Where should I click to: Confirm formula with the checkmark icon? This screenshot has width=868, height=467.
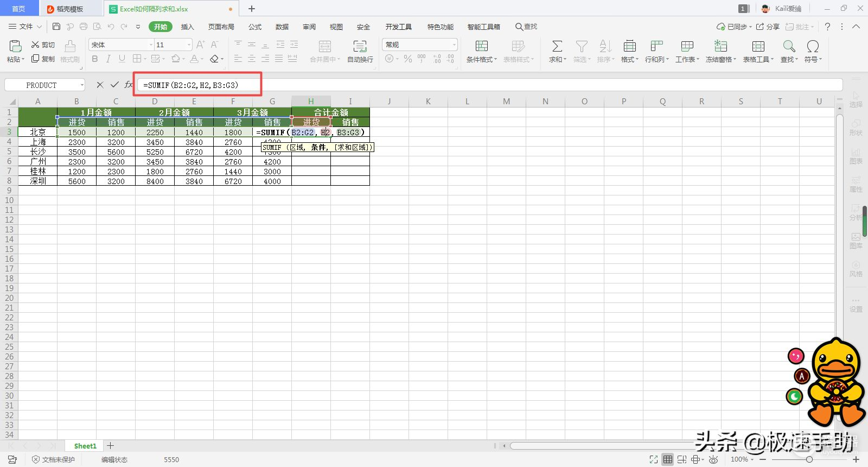click(x=114, y=85)
